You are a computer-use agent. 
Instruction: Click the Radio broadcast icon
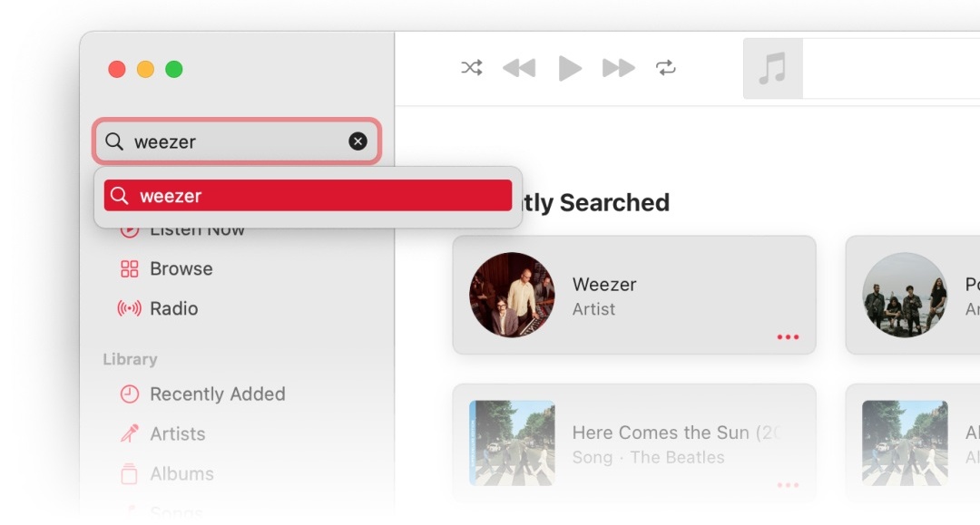pyautogui.click(x=130, y=309)
